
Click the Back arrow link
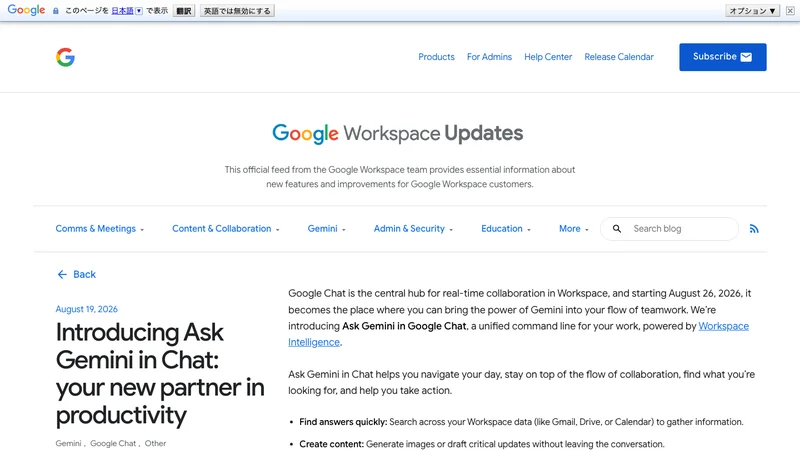[x=77, y=274]
